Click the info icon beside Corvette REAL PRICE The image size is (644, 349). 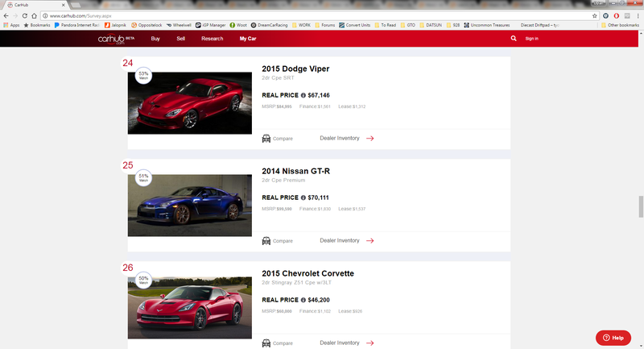pyautogui.click(x=303, y=300)
